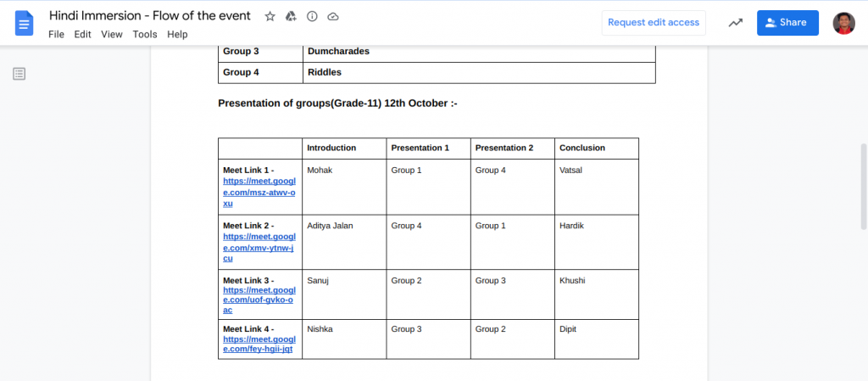Open Meet Link 2 xmv-ytnw-jcu

pos(259,248)
